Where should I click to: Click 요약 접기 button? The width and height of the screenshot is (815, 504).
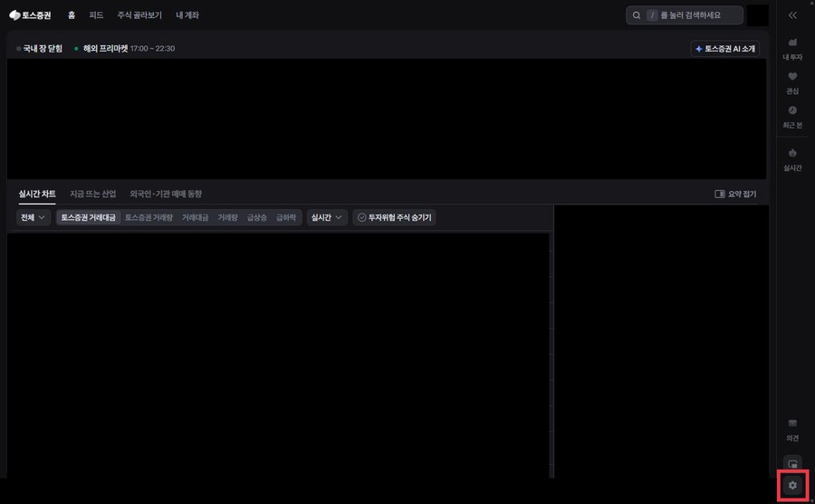pyautogui.click(x=735, y=194)
